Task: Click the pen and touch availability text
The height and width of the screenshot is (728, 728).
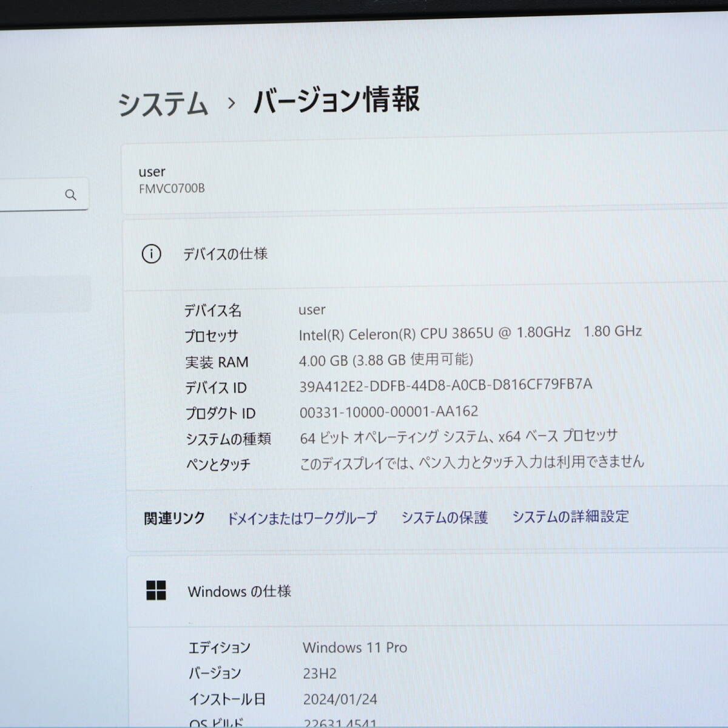Action: [x=472, y=462]
